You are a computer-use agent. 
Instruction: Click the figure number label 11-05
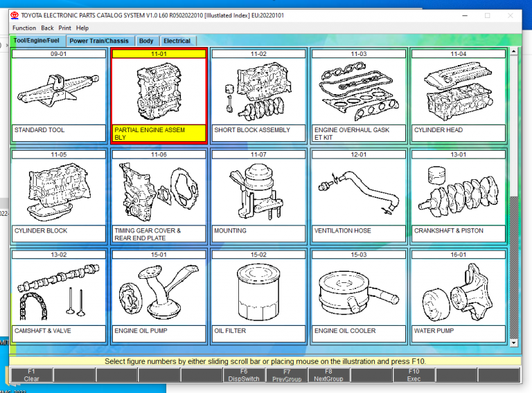59,154
